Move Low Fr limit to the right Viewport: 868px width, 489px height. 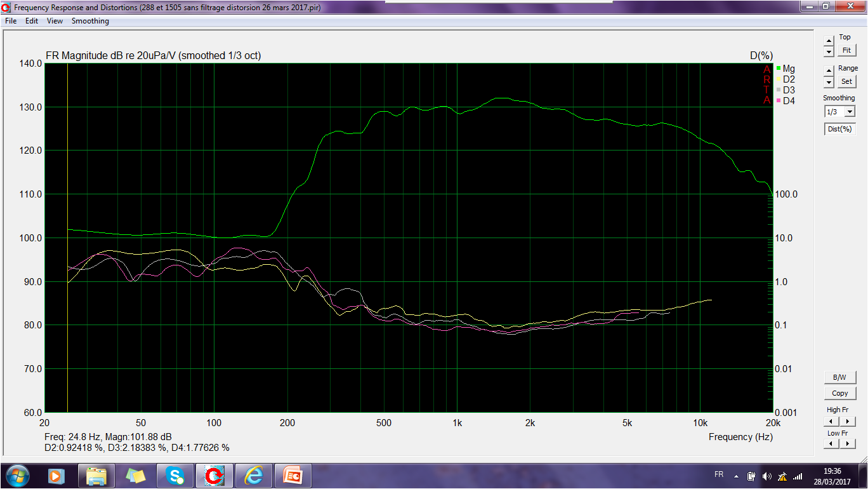tap(847, 445)
